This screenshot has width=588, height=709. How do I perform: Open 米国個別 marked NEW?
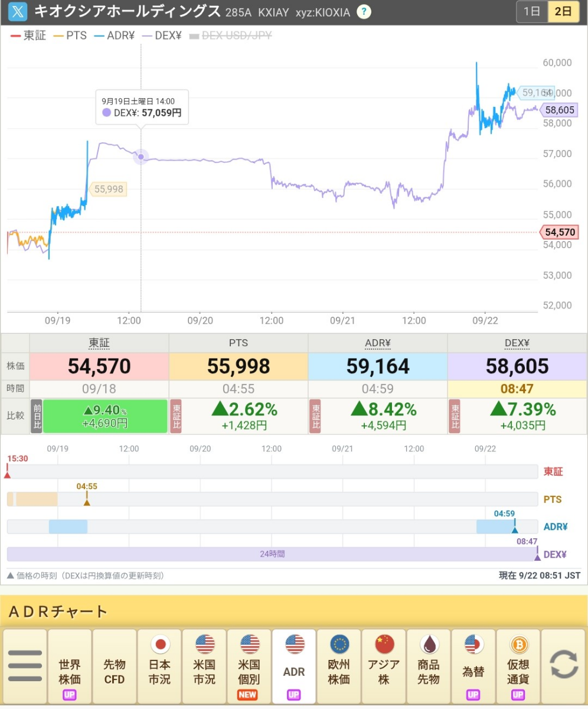[x=249, y=666]
